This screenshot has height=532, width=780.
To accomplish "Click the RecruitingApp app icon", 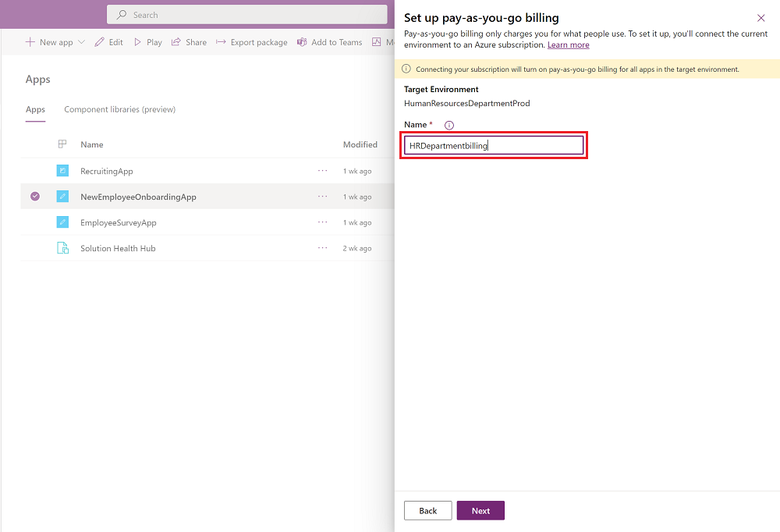I will tap(62, 171).
